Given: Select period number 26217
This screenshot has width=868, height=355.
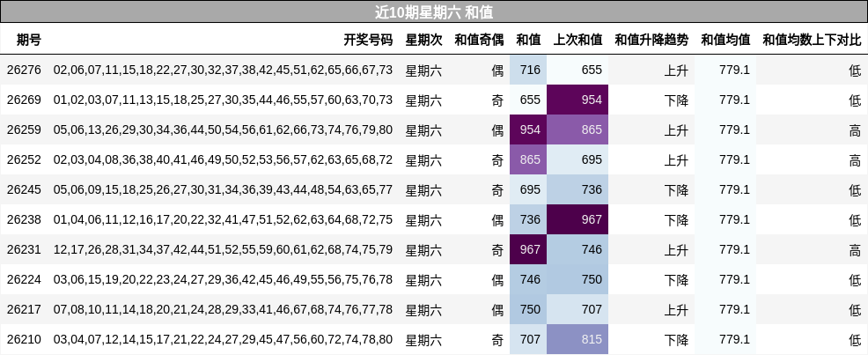Looking at the screenshot, I should [x=24, y=309].
